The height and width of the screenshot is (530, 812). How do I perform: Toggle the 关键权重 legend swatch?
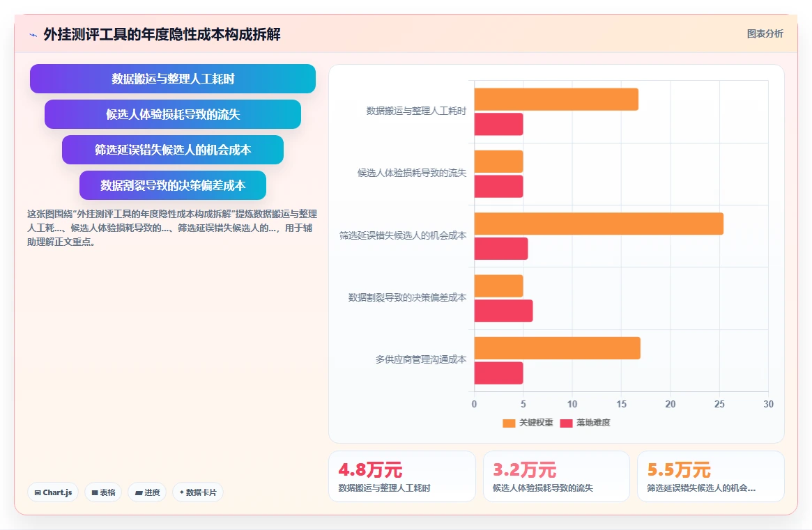[509, 423]
